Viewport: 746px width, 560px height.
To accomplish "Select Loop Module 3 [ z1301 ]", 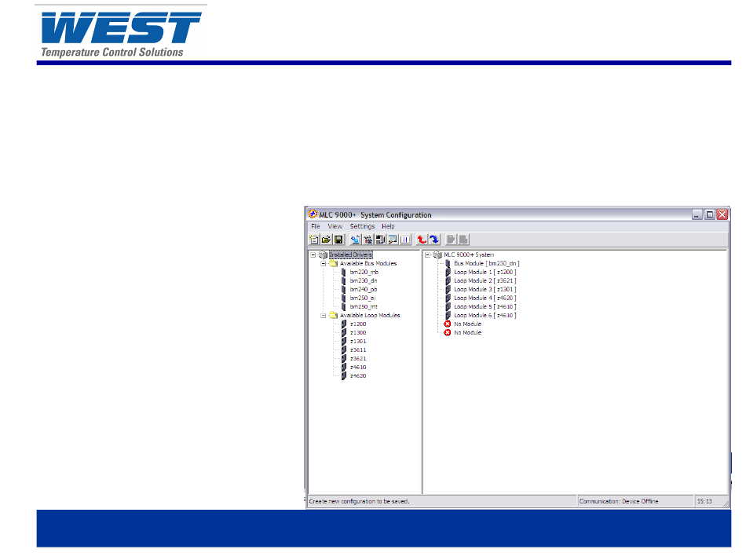I will click(485, 289).
